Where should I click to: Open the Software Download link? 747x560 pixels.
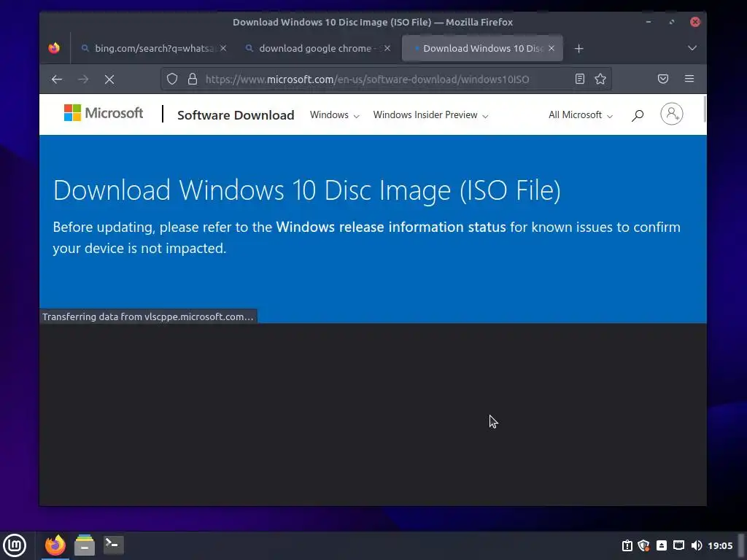[236, 115]
